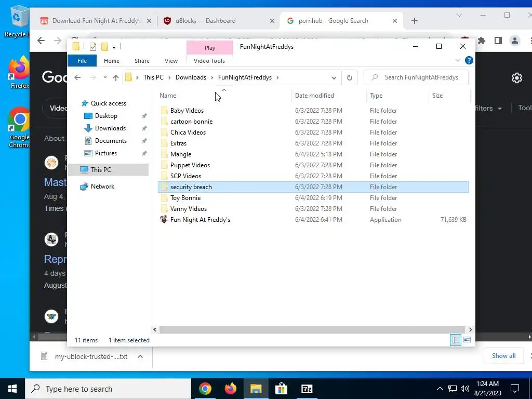Open 7-Zip from the taskbar

point(307,389)
